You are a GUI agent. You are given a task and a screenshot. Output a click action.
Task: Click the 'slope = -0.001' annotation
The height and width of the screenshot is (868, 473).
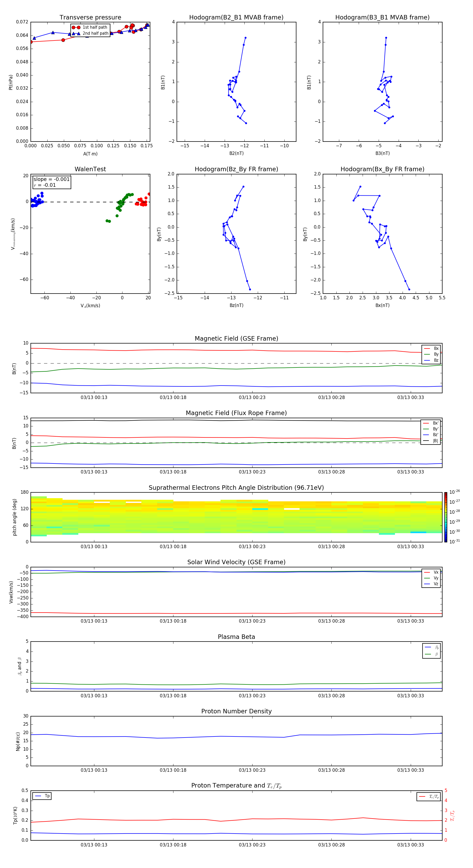point(52,179)
